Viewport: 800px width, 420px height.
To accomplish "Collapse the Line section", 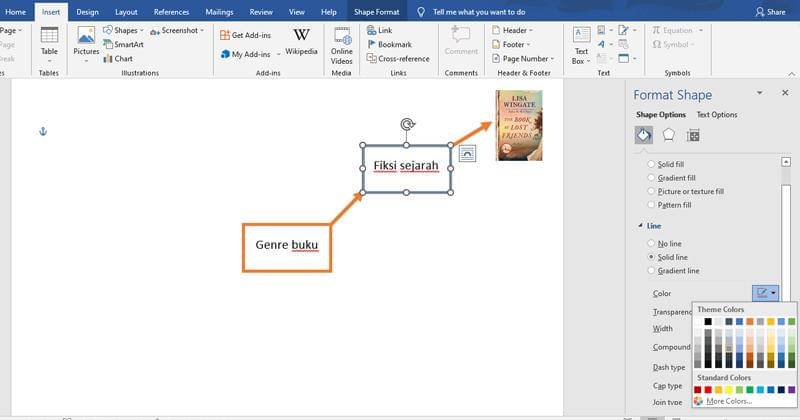I will point(641,226).
